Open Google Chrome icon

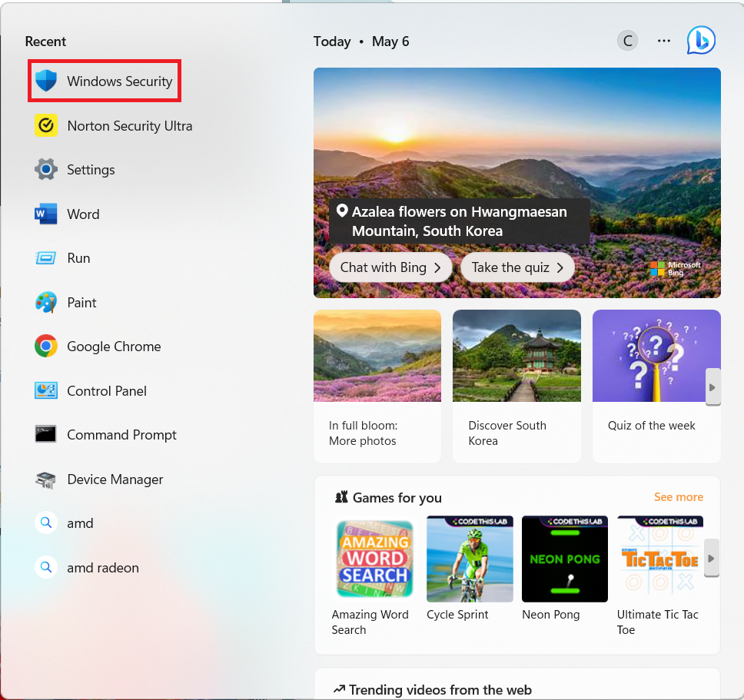46,347
